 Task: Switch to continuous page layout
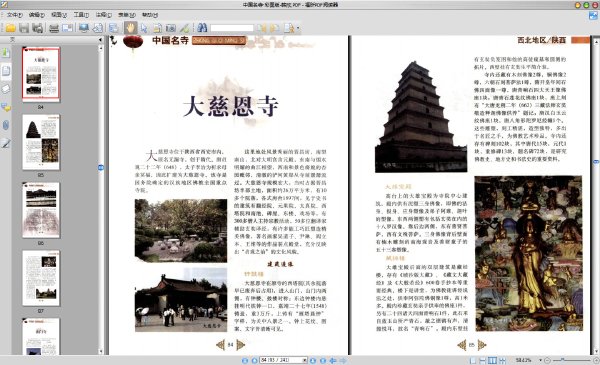(483, 360)
